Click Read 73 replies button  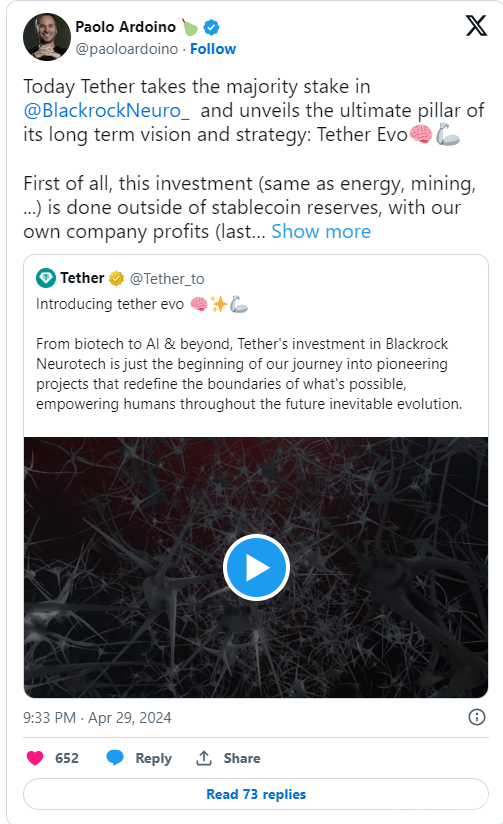256,794
